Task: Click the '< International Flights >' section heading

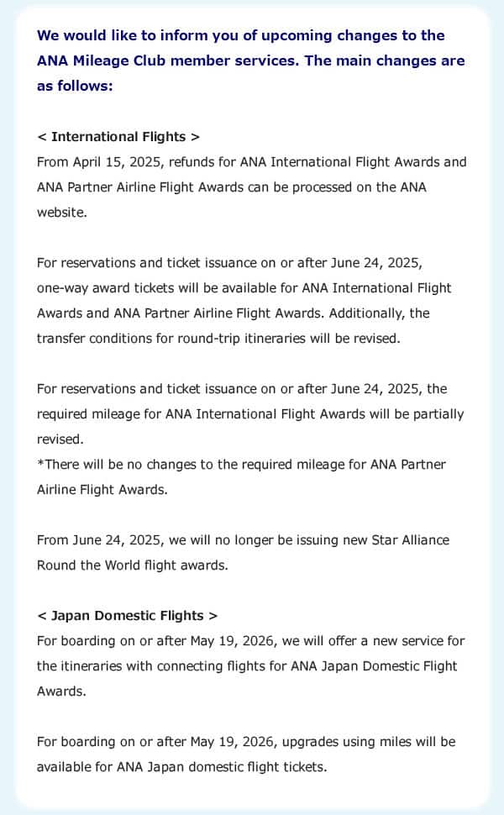Action: click(118, 136)
